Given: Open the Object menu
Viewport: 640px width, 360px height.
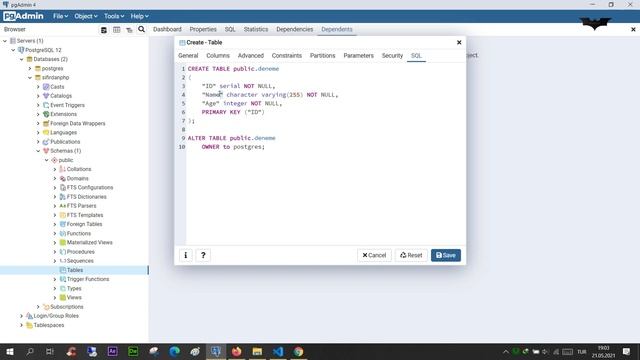Looking at the screenshot, I should point(86,16).
